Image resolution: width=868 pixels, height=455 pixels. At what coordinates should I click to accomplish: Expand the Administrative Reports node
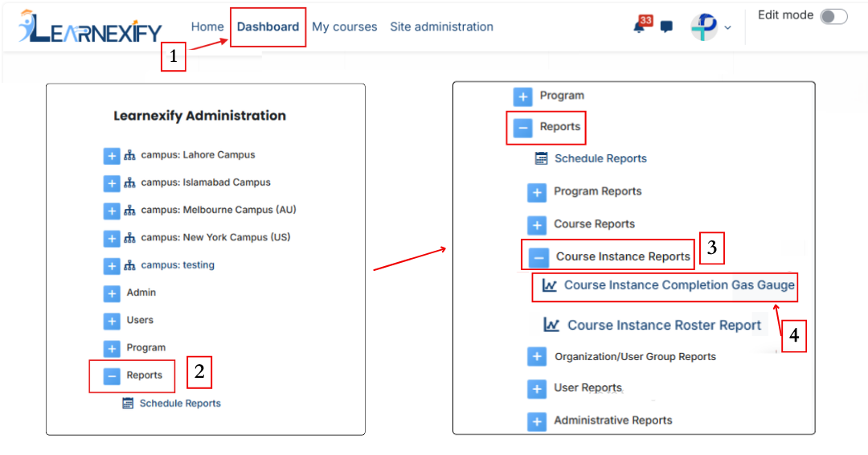tap(536, 421)
